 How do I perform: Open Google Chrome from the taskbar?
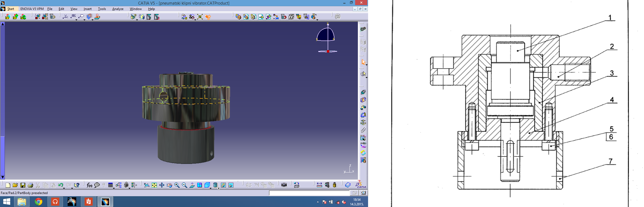[39, 202]
